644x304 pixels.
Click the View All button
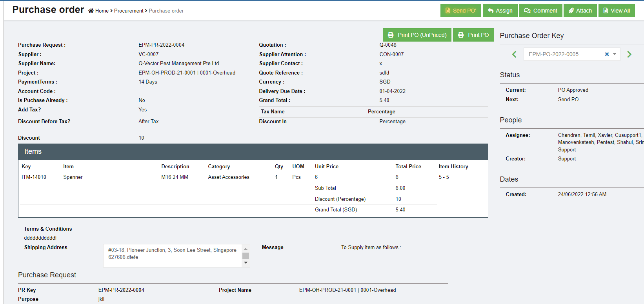[616, 11]
